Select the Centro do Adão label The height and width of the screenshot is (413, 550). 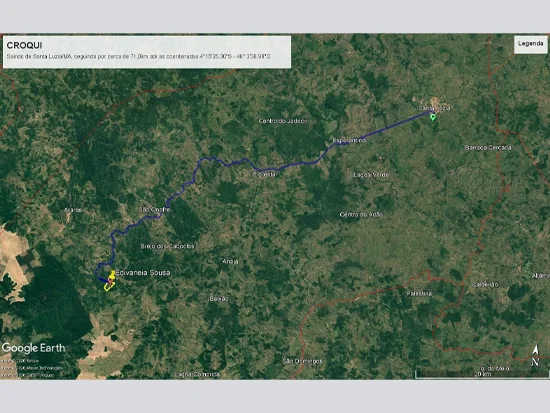(362, 214)
